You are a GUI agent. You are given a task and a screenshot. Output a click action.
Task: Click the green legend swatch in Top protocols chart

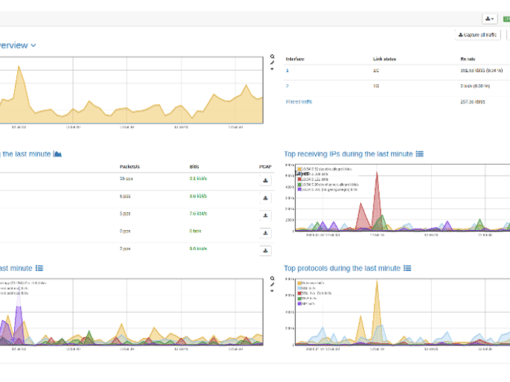(300, 298)
